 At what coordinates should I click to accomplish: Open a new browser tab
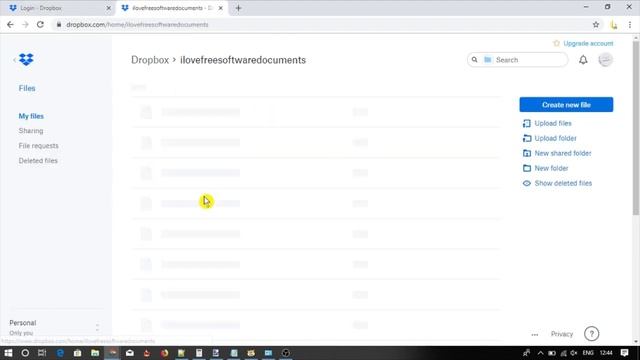click(x=238, y=8)
